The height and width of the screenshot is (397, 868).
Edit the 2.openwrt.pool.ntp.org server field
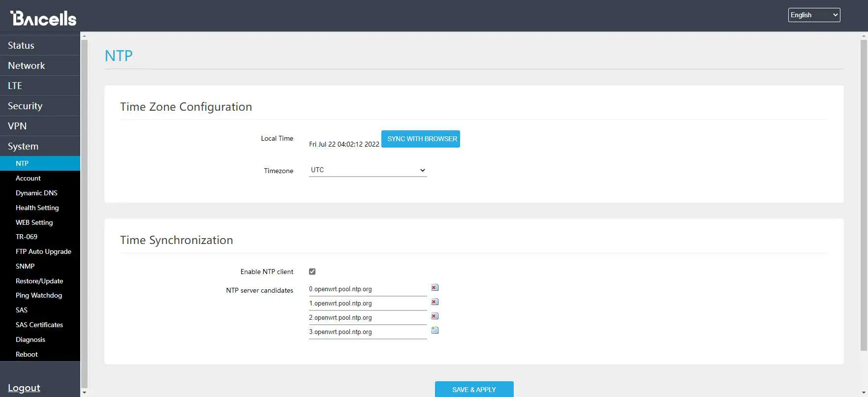[x=368, y=318]
